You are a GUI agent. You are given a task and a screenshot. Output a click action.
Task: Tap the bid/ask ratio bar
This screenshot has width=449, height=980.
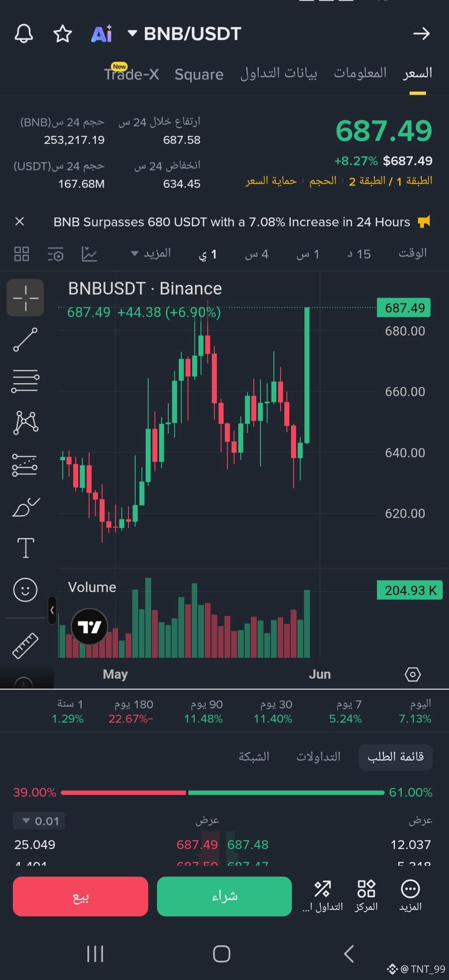coord(222,792)
